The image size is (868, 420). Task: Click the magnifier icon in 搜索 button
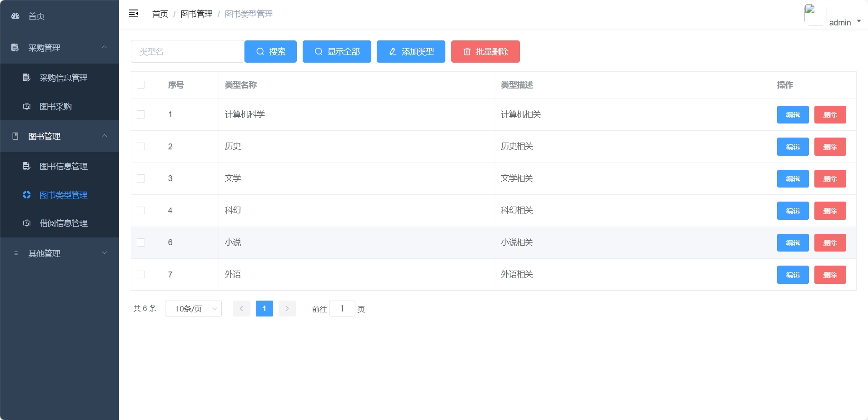click(260, 51)
